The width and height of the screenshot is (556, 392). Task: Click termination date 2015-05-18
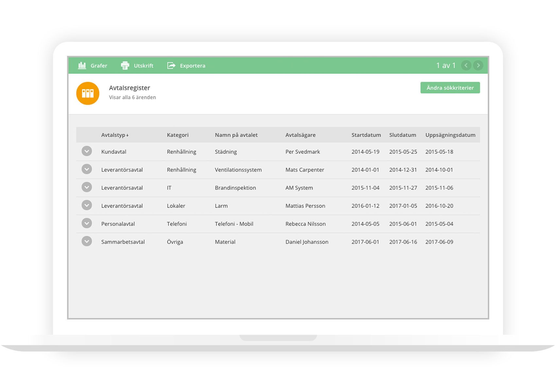point(439,152)
